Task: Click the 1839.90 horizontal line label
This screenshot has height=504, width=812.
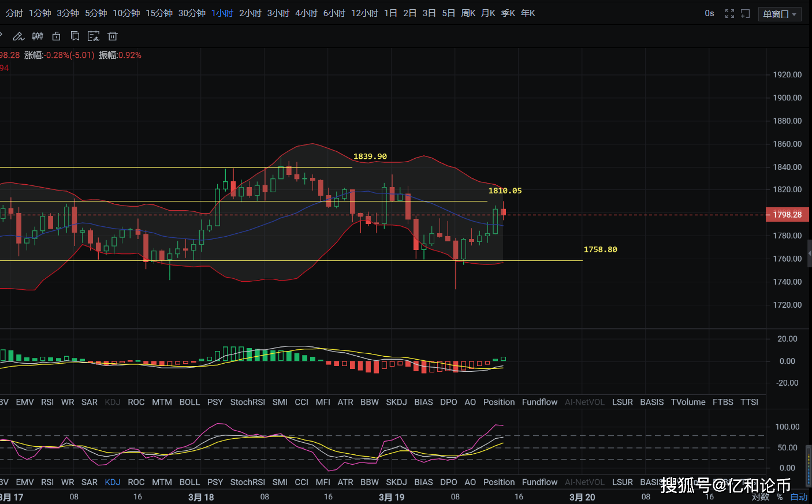Action: 370,156
